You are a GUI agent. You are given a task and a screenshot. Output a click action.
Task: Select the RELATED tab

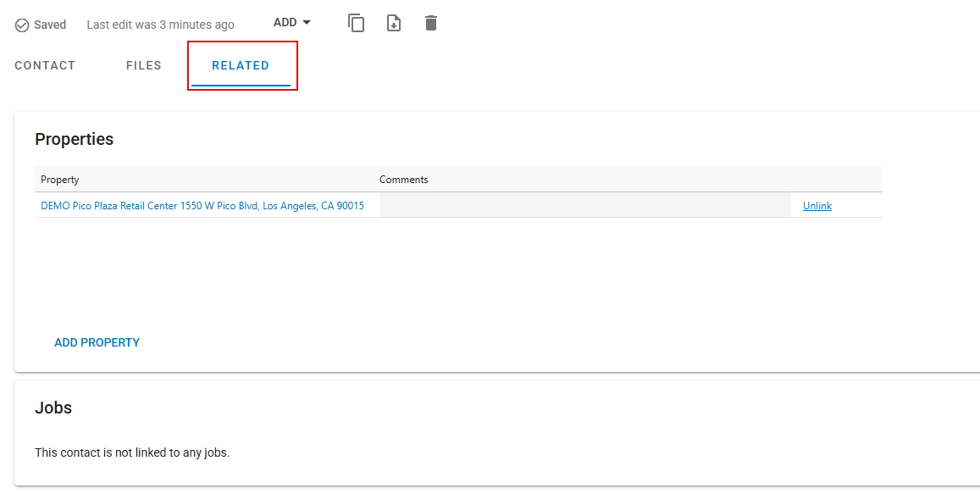241,65
